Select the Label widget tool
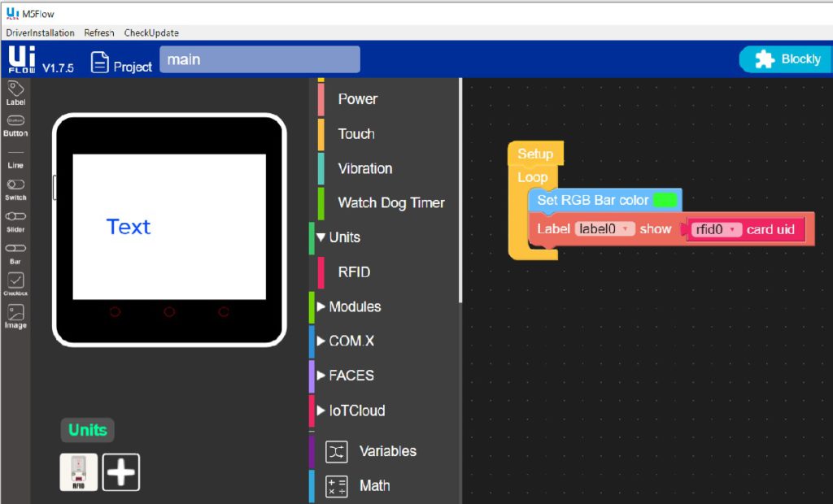The image size is (833, 504). tap(15, 93)
